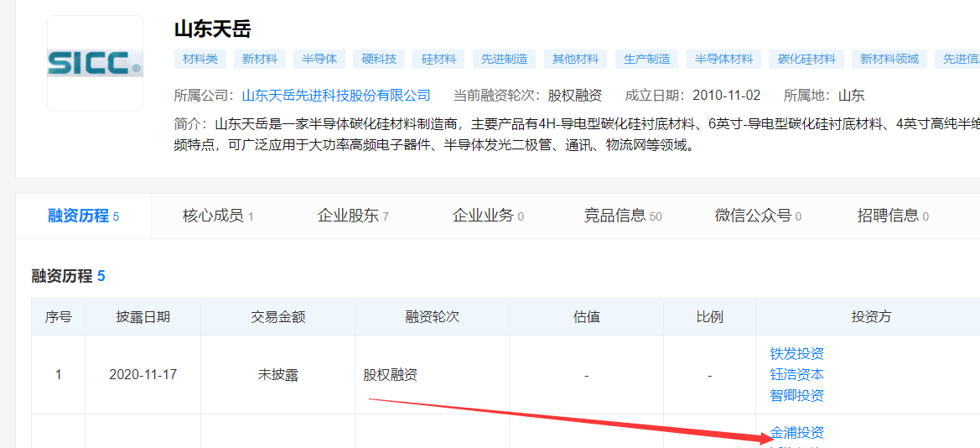Switch to the 企业股东 tab
The width and height of the screenshot is (980, 448).
coord(353,216)
